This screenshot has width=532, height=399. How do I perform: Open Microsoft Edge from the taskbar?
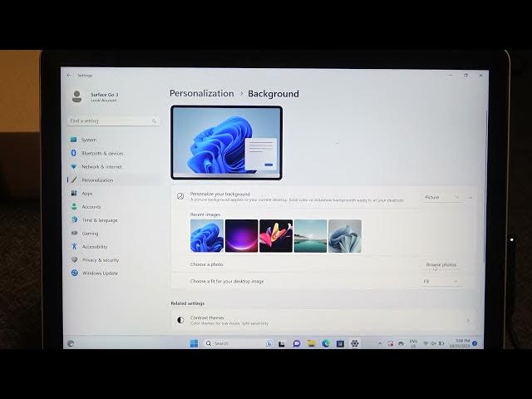point(326,343)
